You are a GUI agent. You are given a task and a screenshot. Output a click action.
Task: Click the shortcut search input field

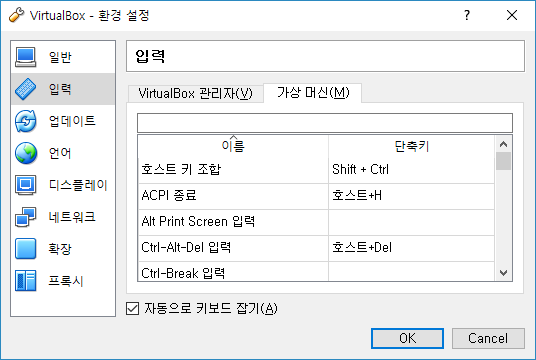(x=325, y=123)
